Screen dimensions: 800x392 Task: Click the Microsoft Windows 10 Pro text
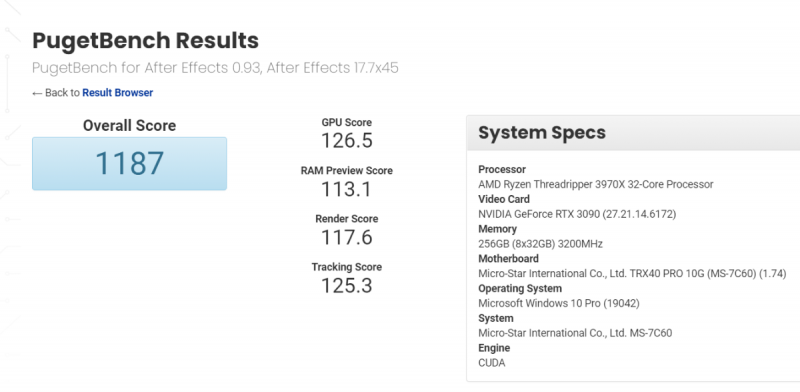(559, 303)
